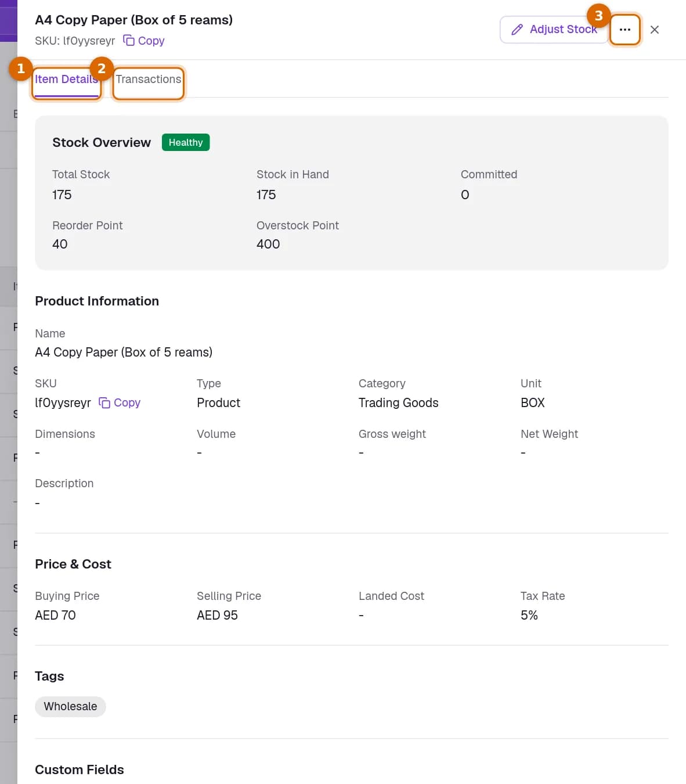The width and height of the screenshot is (686, 784).
Task: Click the Stock in Hand label
Action: [x=293, y=175]
